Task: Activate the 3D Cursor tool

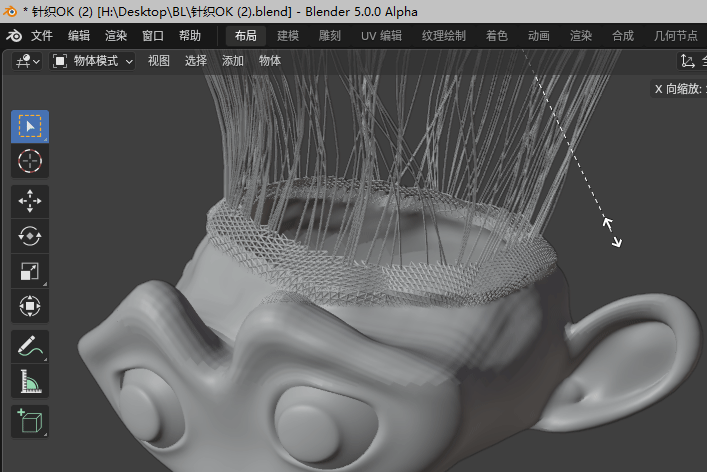Action: (30, 161)
